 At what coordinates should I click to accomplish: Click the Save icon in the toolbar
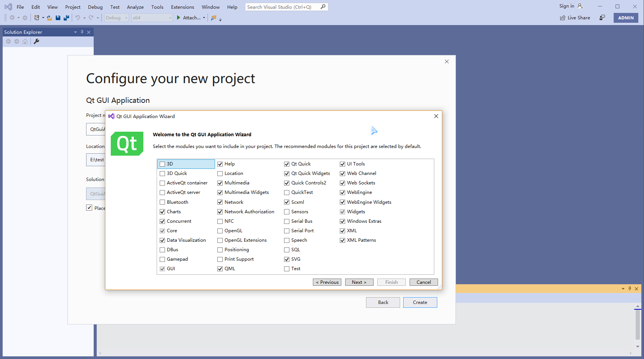pos(58,17)
